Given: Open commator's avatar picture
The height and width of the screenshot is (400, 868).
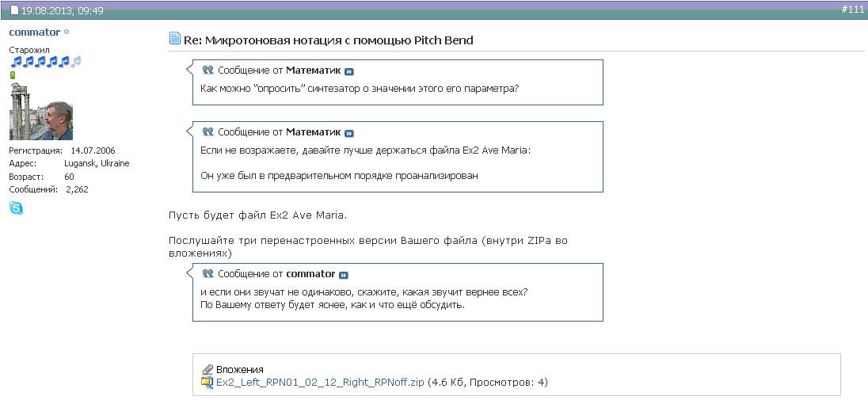Looking at the screenshot, I should pyautogui.click(x=40, y=111).
